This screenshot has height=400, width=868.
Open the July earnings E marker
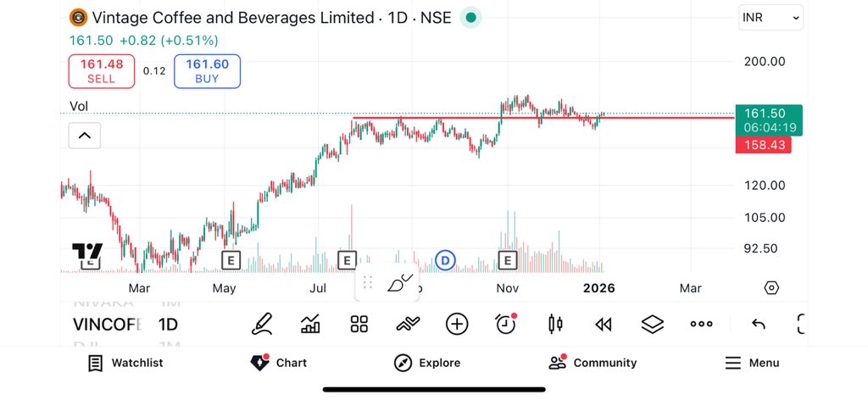click(x=347, y=259)
